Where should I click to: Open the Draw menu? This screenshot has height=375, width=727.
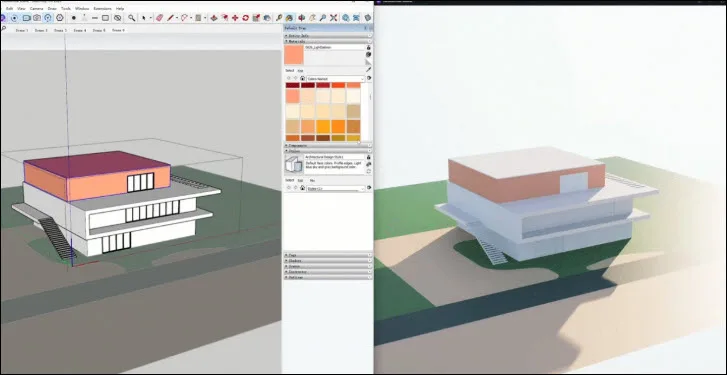[52, 8]
